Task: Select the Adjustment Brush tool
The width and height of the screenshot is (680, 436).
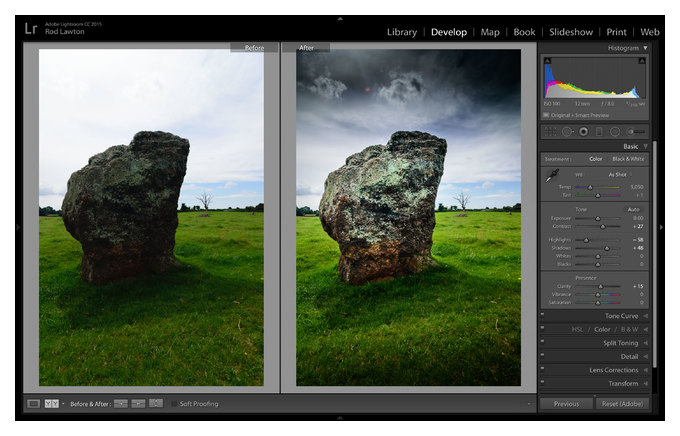Action: pos(637,131)
